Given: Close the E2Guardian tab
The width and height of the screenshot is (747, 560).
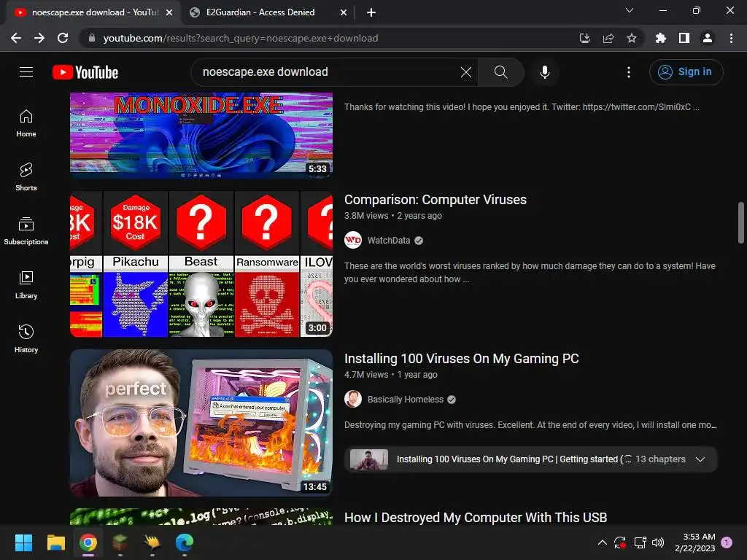Looking at the screenshot, I should pos(344,13).
